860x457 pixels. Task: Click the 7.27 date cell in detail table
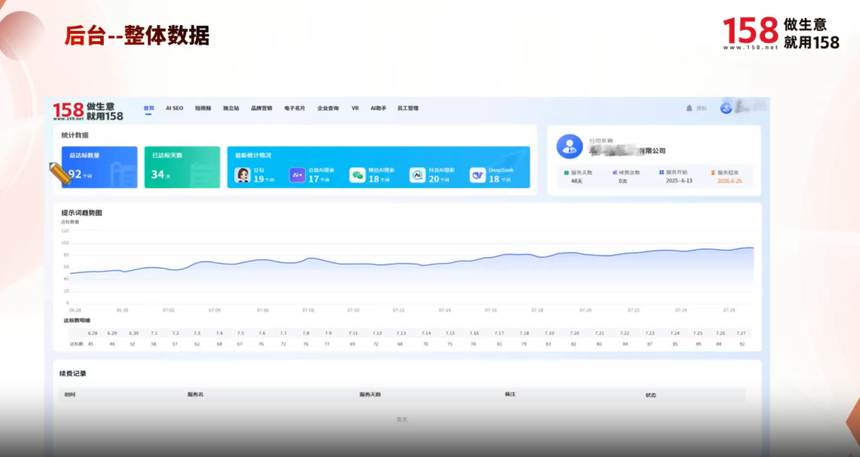[x=741, y=333]
